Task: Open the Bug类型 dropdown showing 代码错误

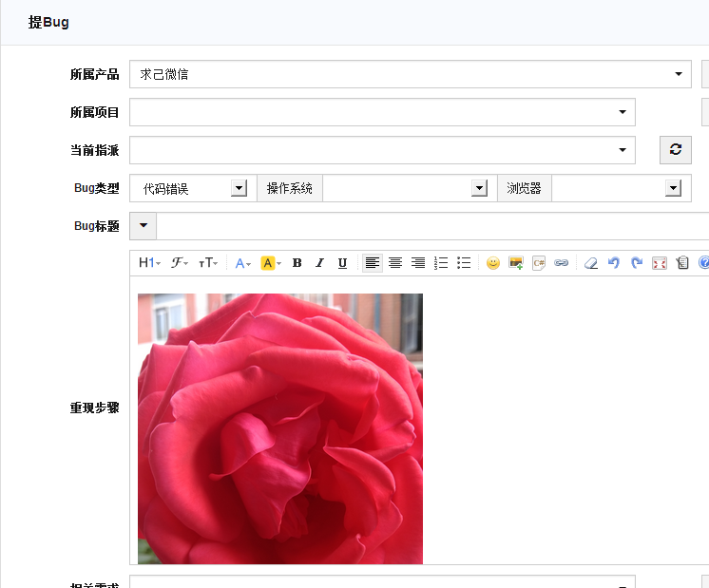Action: click(193, 188)
